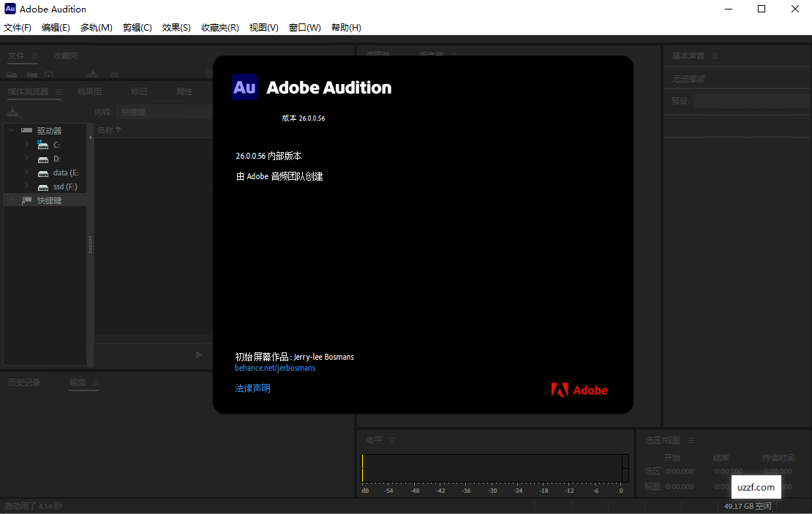812x514 pixels.
Task: Click the 法律声明 link in the About dialog
Action: point(252,388)
